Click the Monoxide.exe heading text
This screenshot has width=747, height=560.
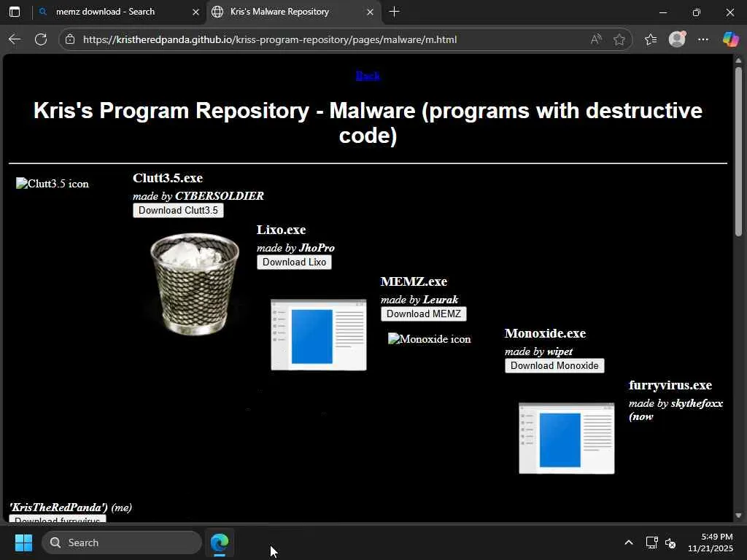pyautogui.click(x=546, y=333)
